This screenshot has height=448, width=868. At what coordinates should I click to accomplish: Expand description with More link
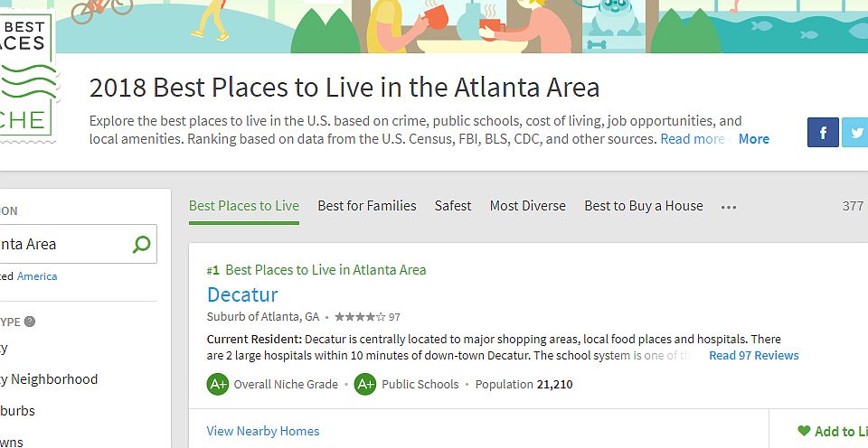pyautogui.click(x=753, y=139)
